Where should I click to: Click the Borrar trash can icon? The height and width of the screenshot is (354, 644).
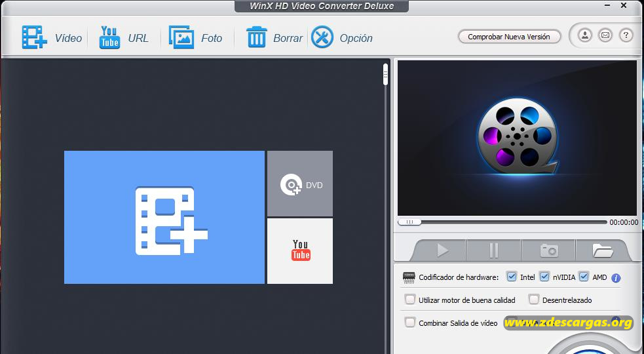click(x=257, y=37)
